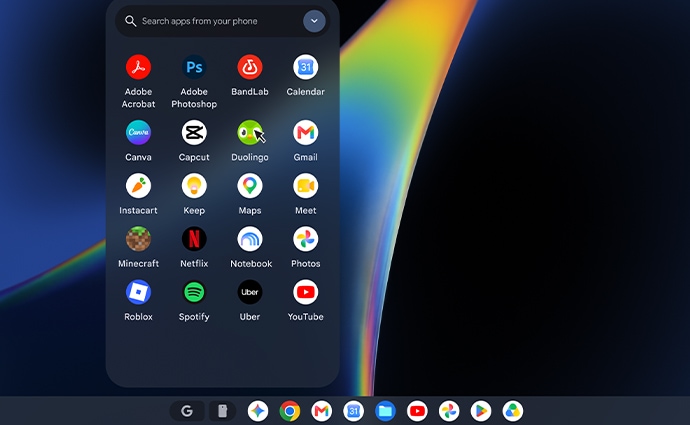The width and height of the screenshot is (690, 425).
Task: Launch the Roblox app
Action: pos(138,292)
